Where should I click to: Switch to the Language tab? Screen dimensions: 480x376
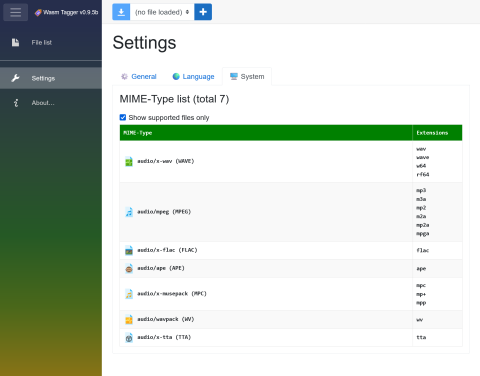click(x=193, y=77)
